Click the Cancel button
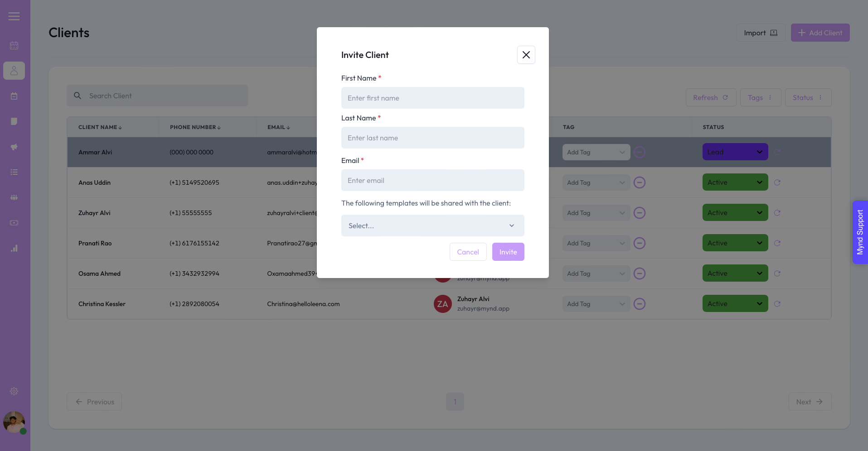868x451 pixels. (x=468, y=252)
